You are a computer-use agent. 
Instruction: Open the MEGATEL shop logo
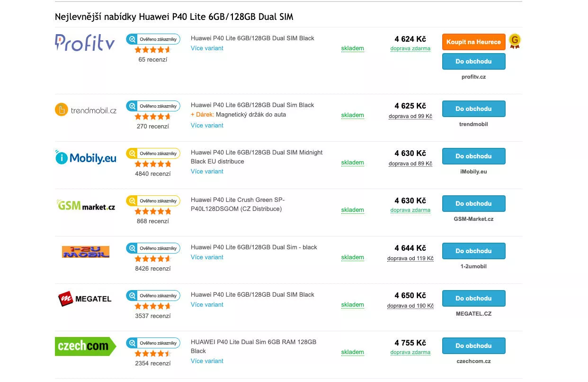pos(85,299)
